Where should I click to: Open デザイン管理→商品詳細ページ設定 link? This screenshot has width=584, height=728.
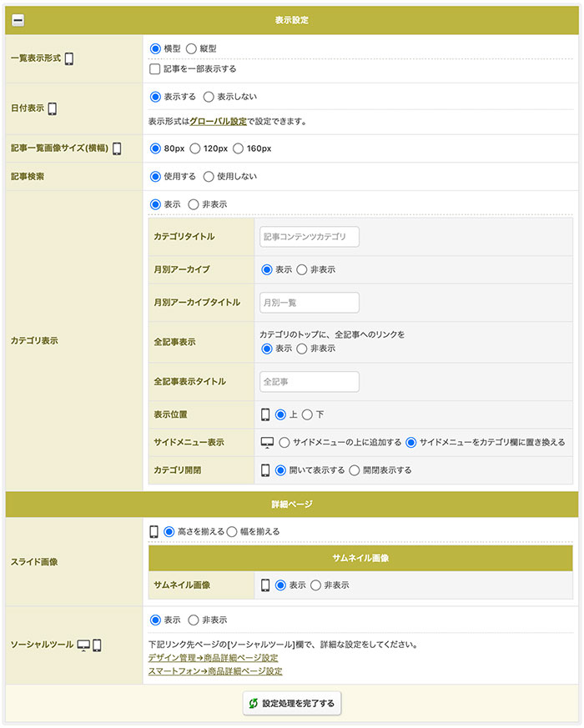213,658
